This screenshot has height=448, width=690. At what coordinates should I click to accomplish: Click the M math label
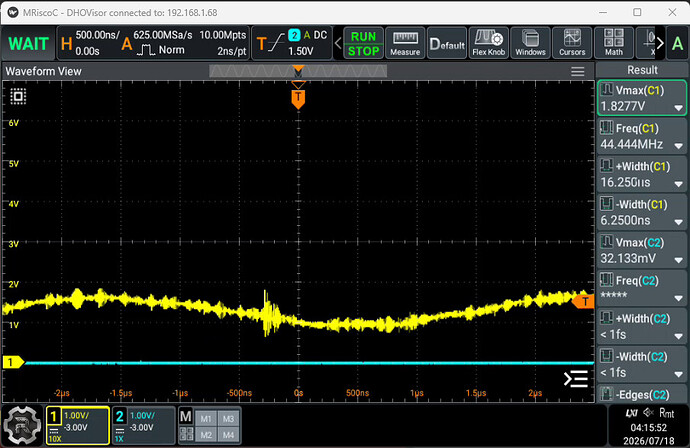pos(186,416)
